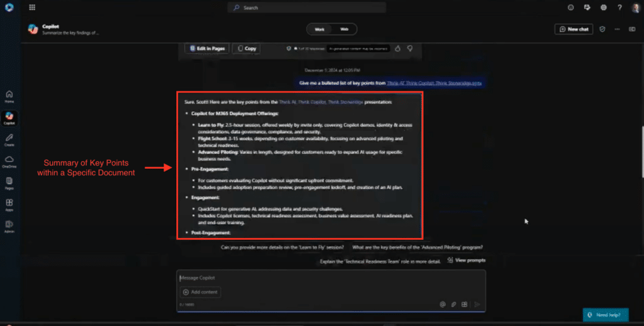Click the thumbs up feedback icon
The width and height of the screenshot is (644, 326).
tap(397, 48)
